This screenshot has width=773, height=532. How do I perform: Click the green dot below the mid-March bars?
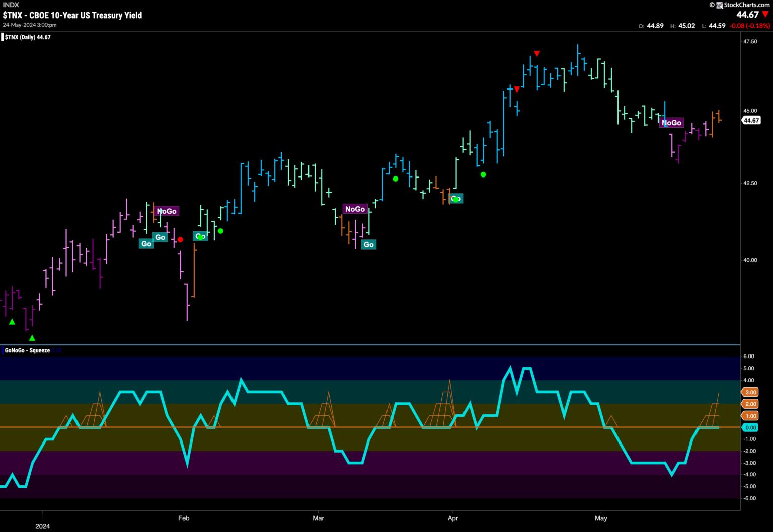pos(396,179)
